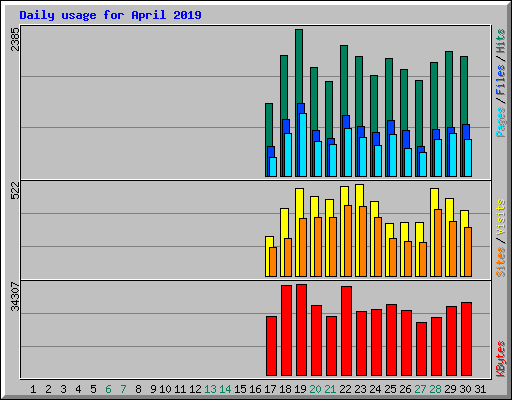Select the red KBytes bar for day 22
Image resolution: width=512 pixels, height=400 pixels.
(x=346, y=331)
